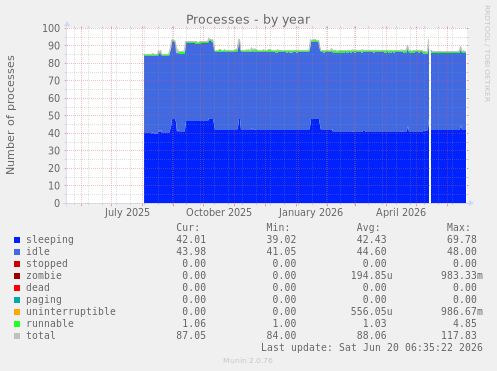This screenshot has width=497, height=371.
Task: Click the dead legend color swatch
Action: [x=17, y=288]
